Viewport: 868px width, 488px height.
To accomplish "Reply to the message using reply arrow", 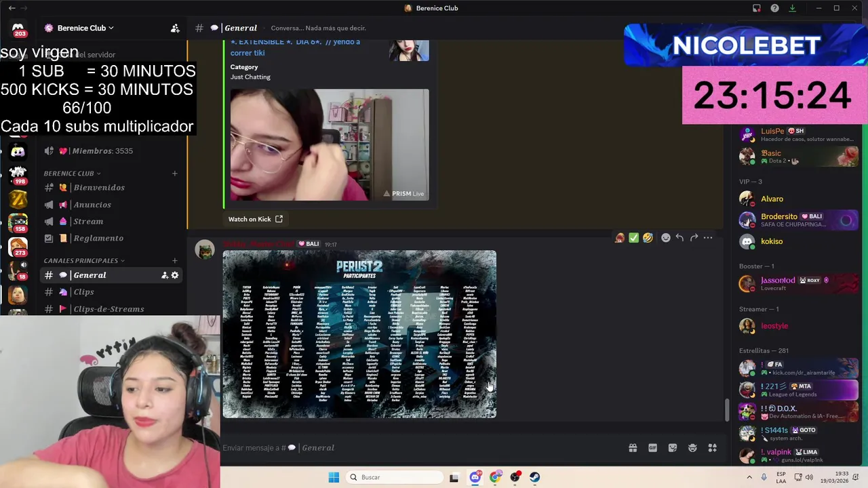I will (679, 238).
